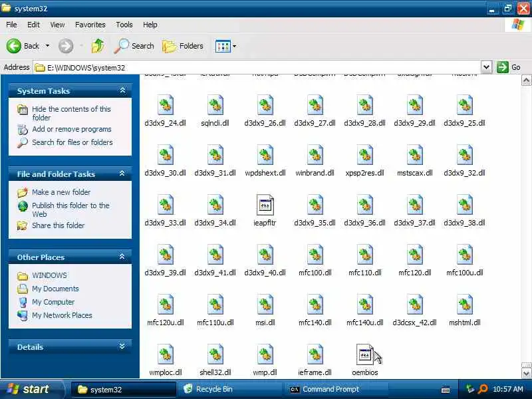Collapse the File and Folder Tasks panel
Image resolution: width=532 pixels, height=399 pixels.
coord(122,174)
